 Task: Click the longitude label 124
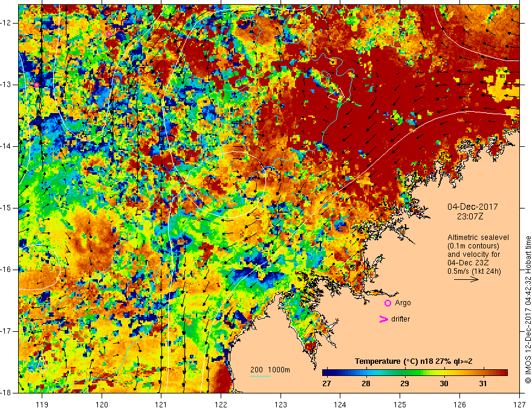coord(340,404)
